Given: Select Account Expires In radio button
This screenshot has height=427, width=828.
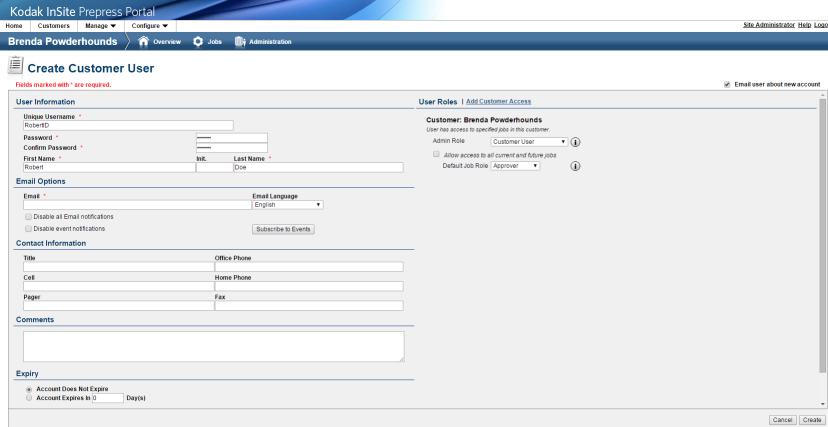Looking at the screenshot, I should click(x=29, y=397).
